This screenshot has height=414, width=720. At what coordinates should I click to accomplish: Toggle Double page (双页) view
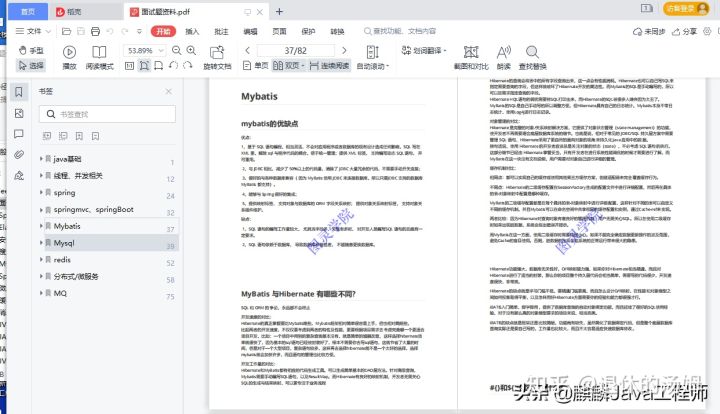(288, 66)
